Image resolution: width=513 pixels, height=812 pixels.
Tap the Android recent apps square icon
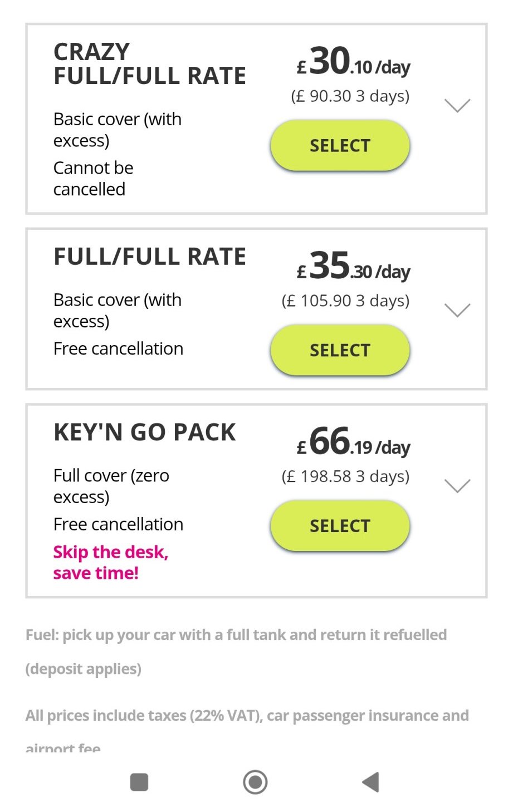pos(139,782)
